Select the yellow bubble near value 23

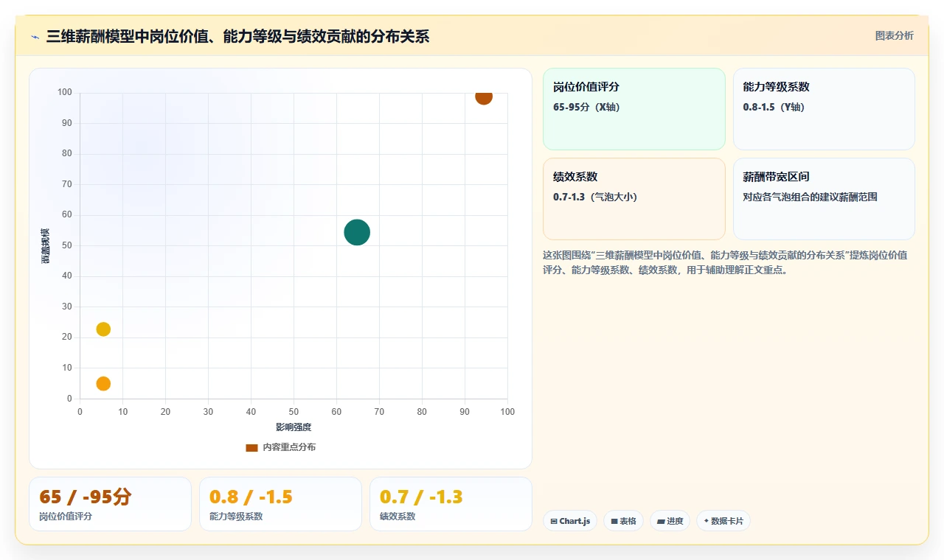103,329
